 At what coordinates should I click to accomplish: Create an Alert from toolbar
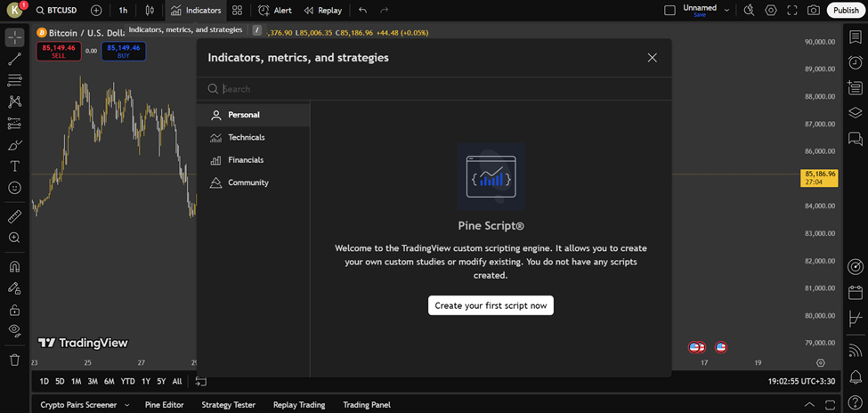point(275,11)
